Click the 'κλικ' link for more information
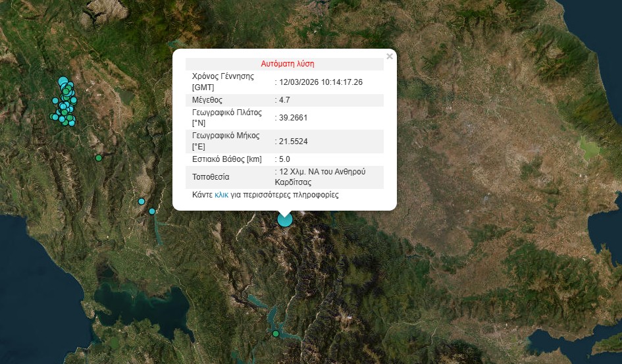 tap(221, 195)
